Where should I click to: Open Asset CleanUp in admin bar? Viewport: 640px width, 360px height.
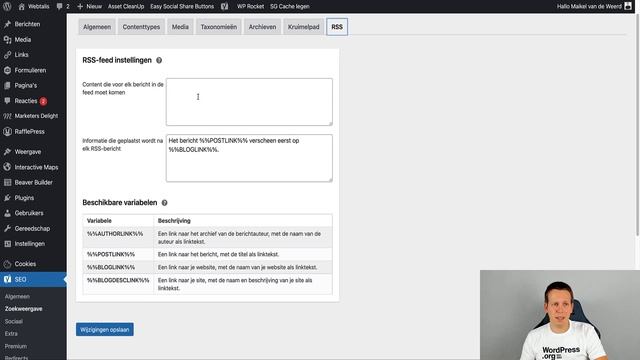(x=126, y=7)
